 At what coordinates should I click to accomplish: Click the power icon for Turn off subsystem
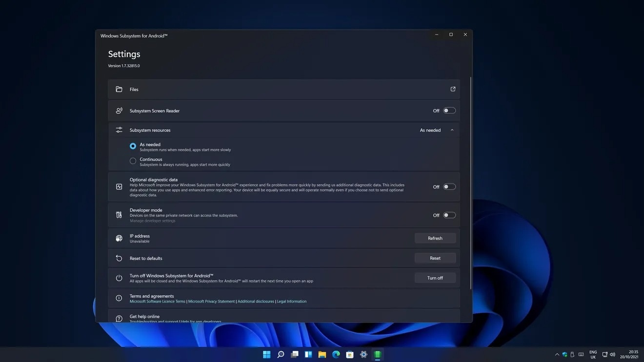(119, 278)
